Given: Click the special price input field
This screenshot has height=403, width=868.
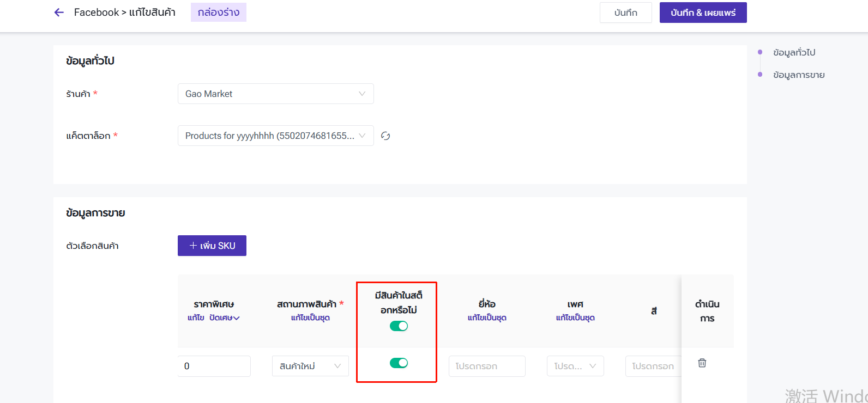Looking at the screenshot, I should [215, 366].
